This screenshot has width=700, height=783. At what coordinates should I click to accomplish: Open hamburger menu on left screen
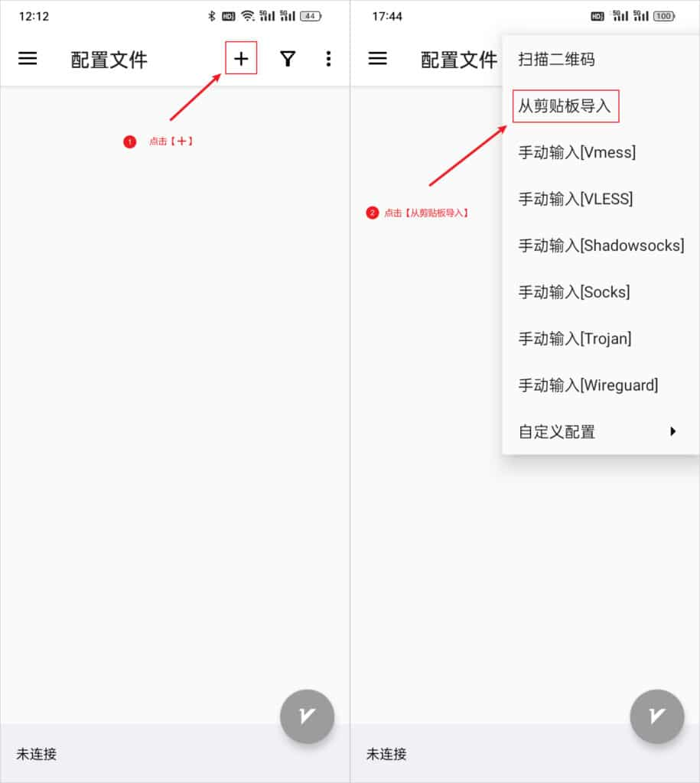click(28, 58)
